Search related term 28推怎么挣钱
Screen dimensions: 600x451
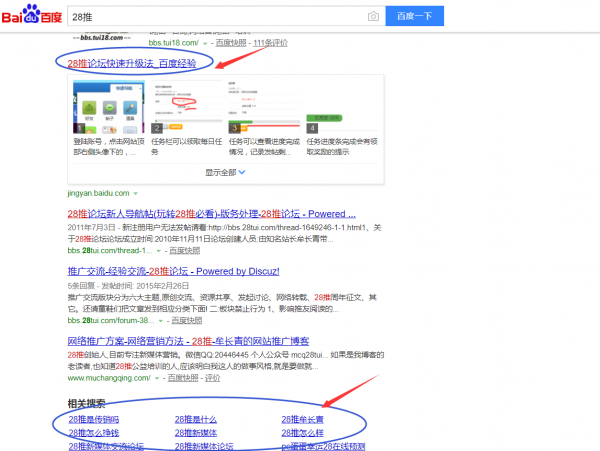(x=94, y=433)
